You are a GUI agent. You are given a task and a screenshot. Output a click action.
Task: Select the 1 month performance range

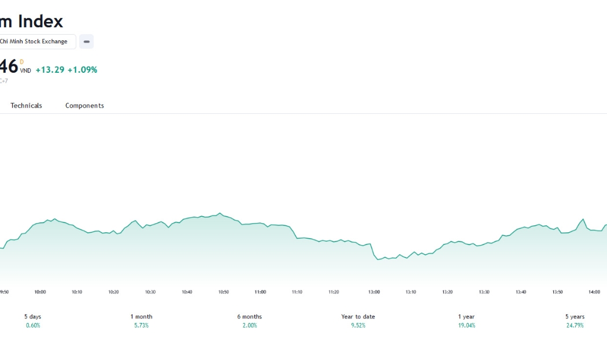point(141,321)
